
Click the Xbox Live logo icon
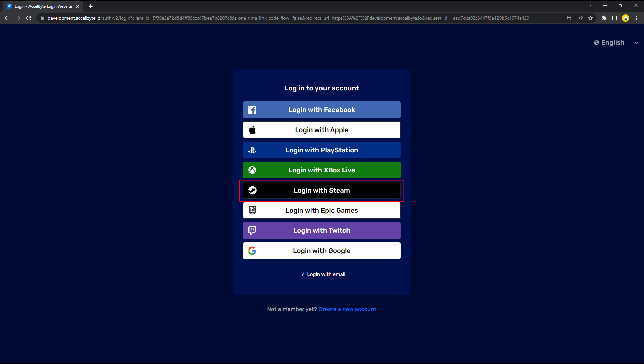coord(252,170)
